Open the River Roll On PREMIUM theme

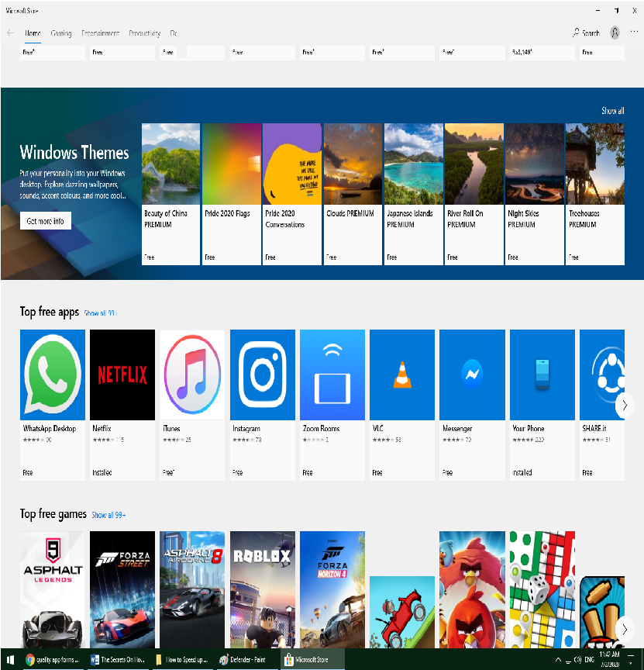point(474,194)
